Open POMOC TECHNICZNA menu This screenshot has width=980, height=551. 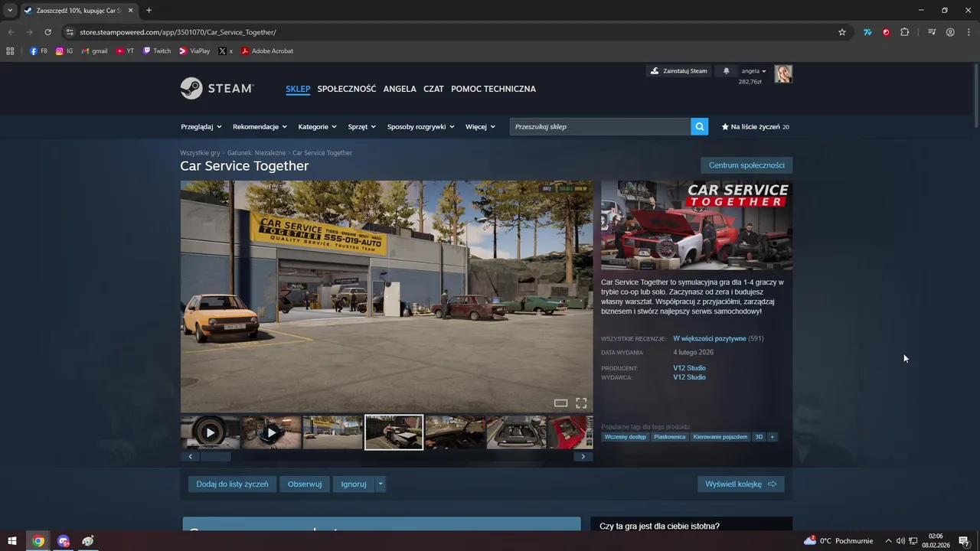coord(494,89)
